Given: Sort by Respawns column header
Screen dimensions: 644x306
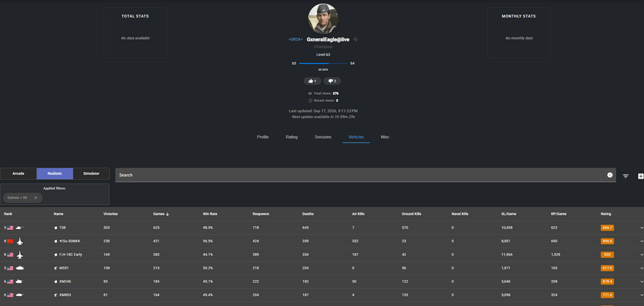Looking at the screenshot, I should [260, 214].
